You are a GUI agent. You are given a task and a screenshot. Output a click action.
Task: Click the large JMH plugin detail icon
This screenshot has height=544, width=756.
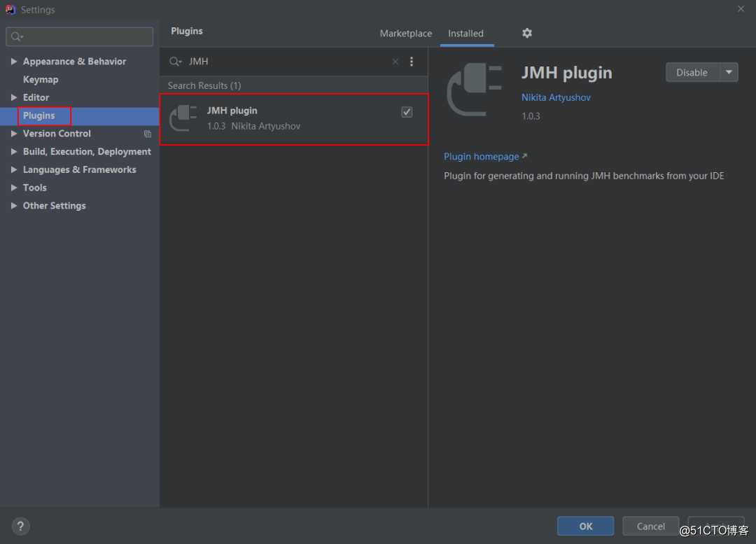[x=474, y=90]
